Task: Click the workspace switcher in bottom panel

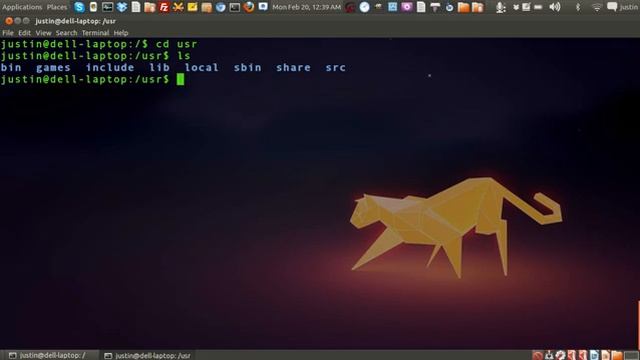Action: [x=632, y=355]
